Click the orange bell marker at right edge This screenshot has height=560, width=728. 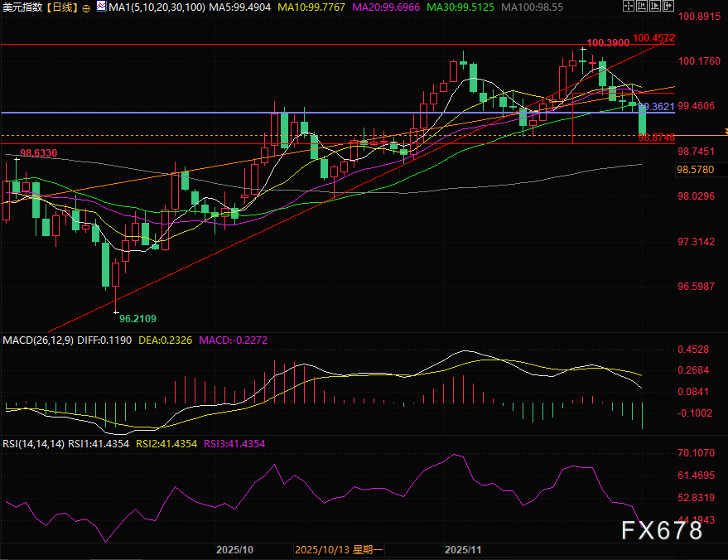tap(724, 131)
